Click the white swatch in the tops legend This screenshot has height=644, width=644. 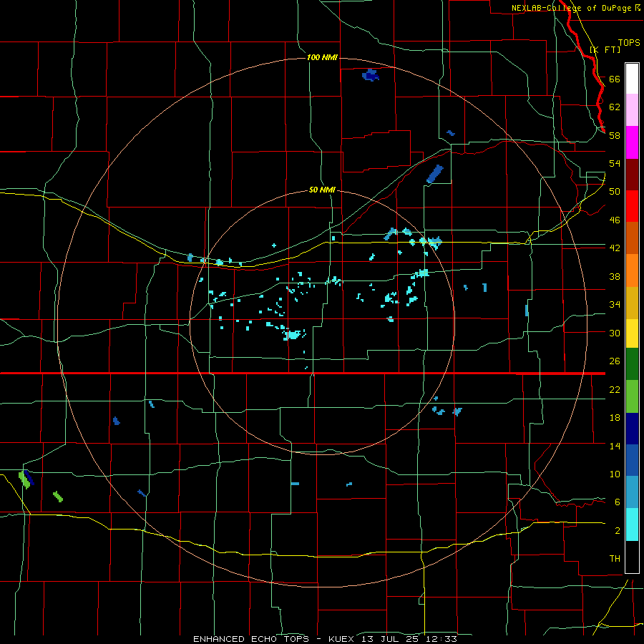632,79
